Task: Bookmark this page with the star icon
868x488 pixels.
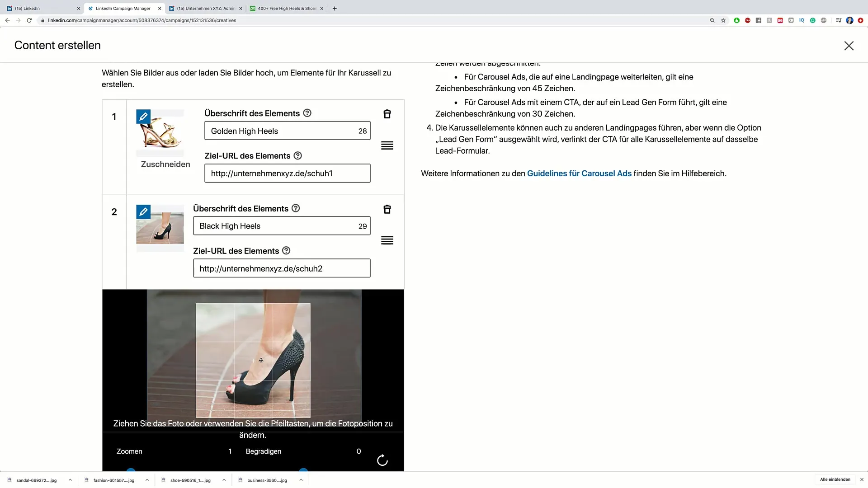Action: click(723, 20)
